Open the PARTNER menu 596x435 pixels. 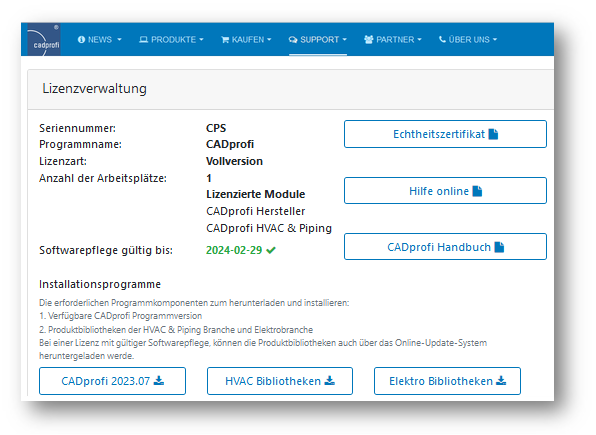393,40
